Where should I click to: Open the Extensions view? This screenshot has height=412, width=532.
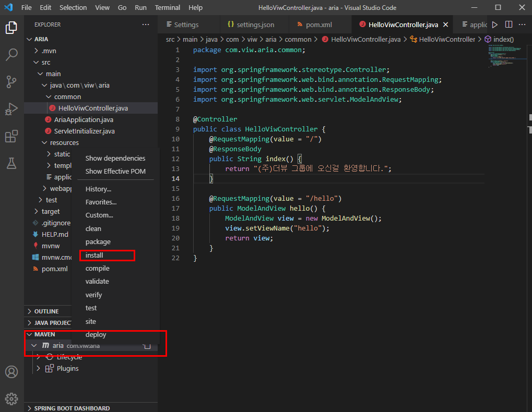11,136
